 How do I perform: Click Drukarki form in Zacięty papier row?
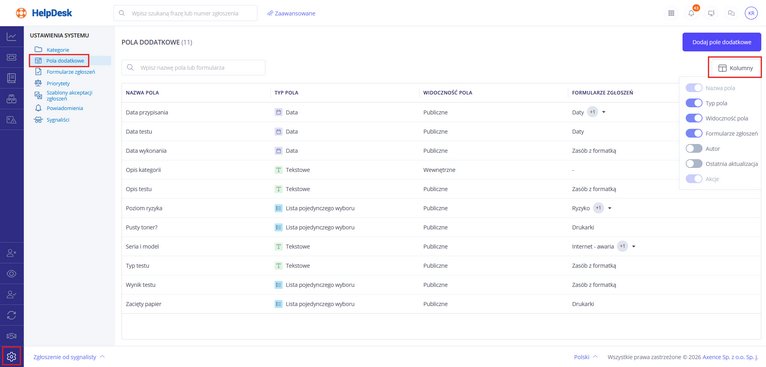pos(583,304)
